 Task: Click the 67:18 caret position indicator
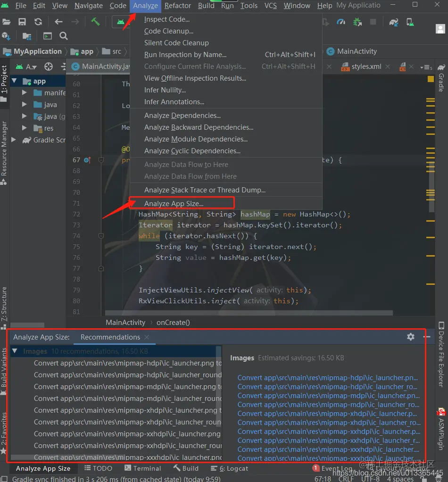pos(323,479)
